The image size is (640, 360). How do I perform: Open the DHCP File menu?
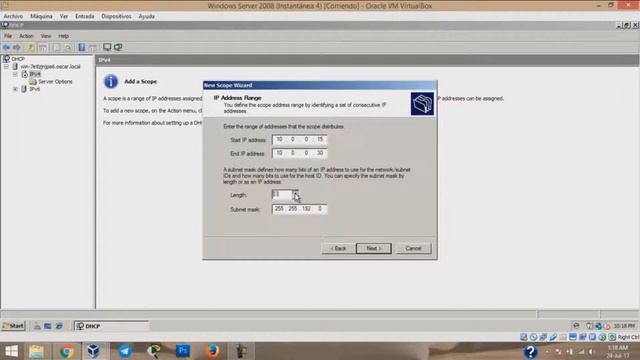click(8, 36)
